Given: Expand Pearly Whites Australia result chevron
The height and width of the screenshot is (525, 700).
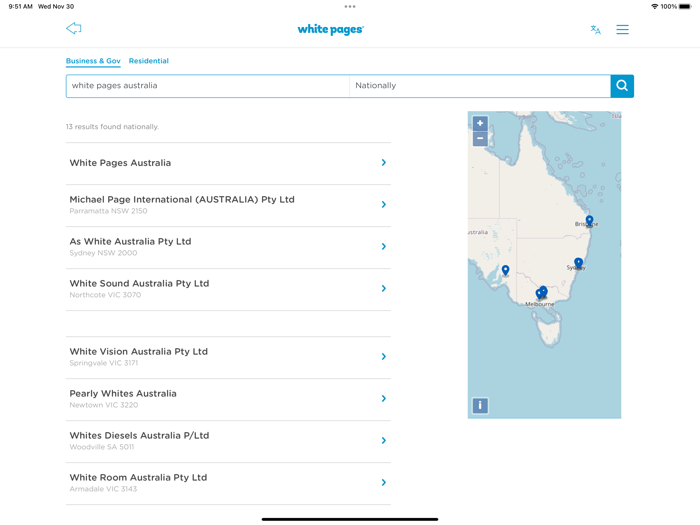Looking at the screenshot, I should [x=383, y=398].
